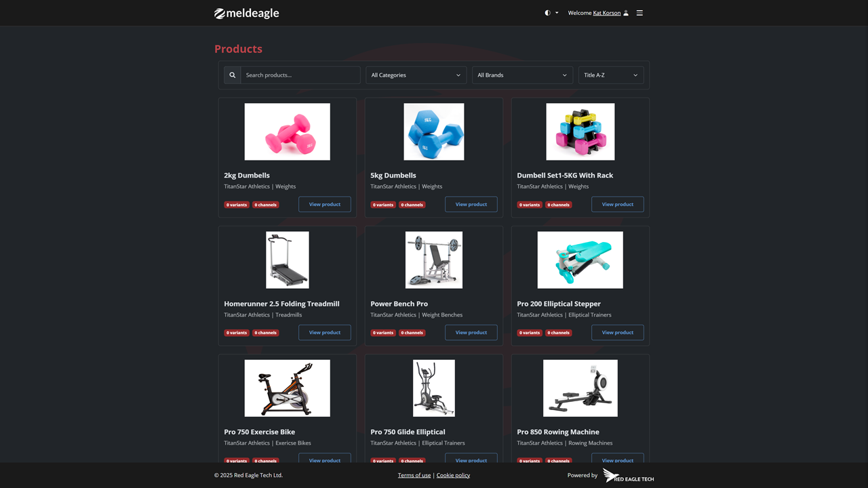Open the Cookie policy link

(x=453, y=475)
